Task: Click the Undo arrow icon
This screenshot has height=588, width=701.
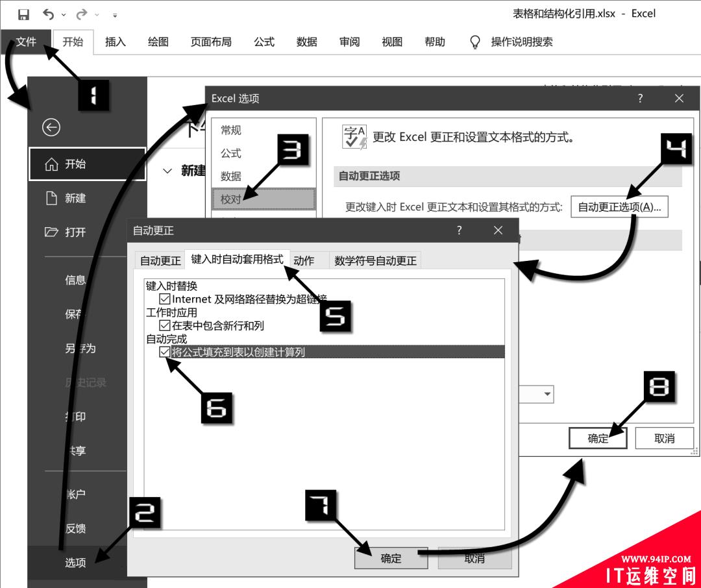Action: [48, 15]
